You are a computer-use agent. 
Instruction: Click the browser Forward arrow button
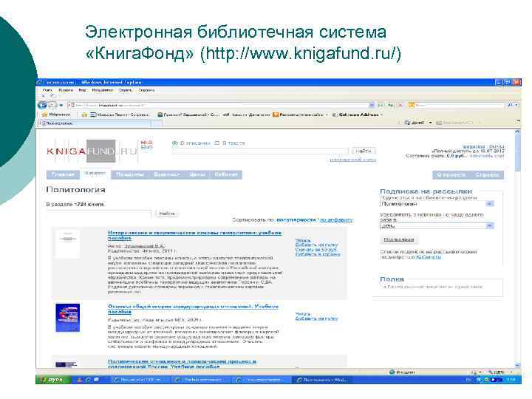(x=52, y=105)
